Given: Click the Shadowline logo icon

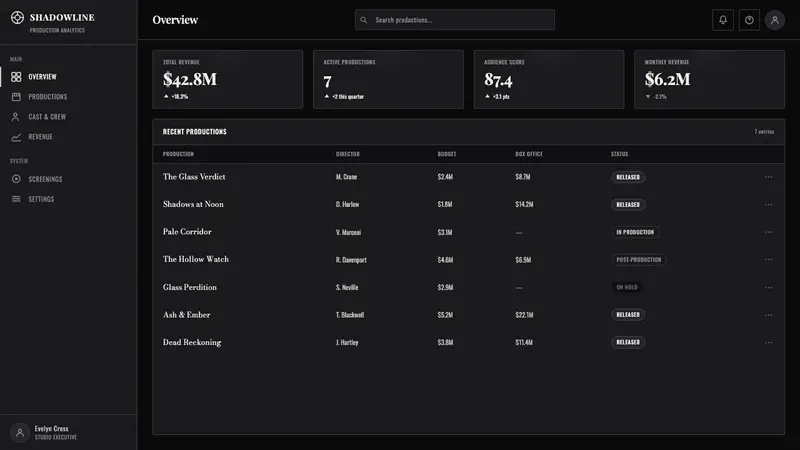Looking at the screenshot, I should coord(17,17).
